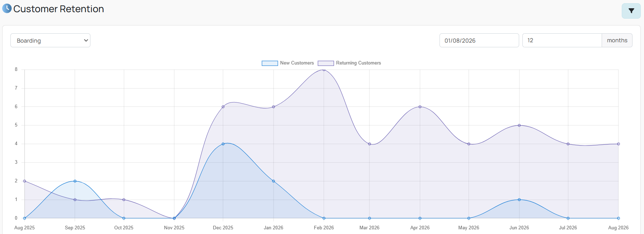644x234 pixels.
Task: Click the Jul 2026 axis label
Action: pyautogui.click(x=568, y=228)
